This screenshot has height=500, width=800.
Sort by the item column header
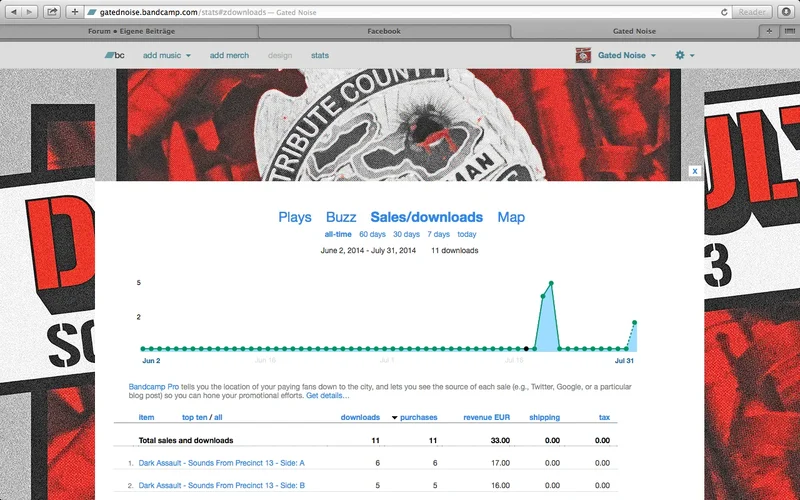146,417
